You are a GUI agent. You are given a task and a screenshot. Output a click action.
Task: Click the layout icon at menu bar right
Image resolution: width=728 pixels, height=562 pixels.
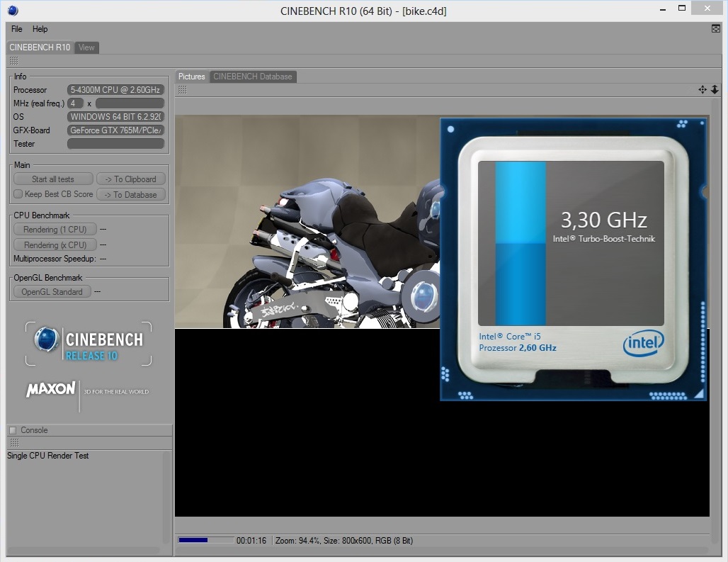point(716,29)
